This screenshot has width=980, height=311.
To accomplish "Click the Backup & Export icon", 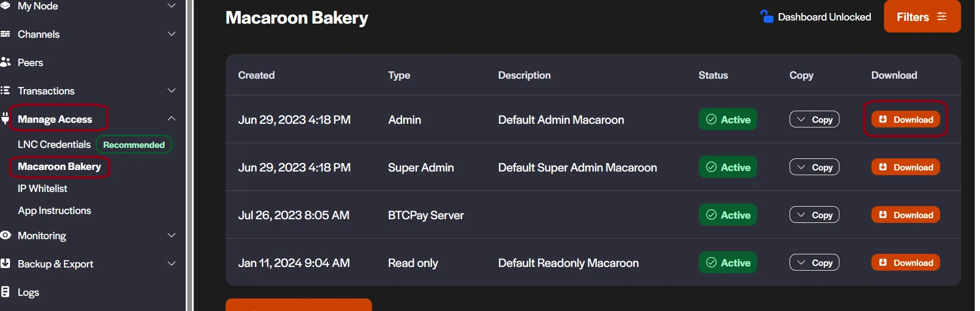I will coord(5,263).
